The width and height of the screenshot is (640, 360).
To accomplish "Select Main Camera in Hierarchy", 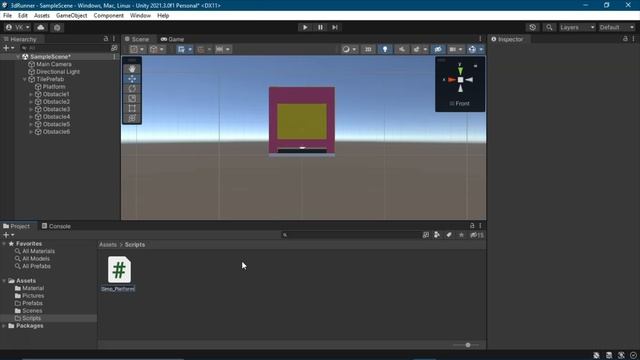I will (53, 64).
